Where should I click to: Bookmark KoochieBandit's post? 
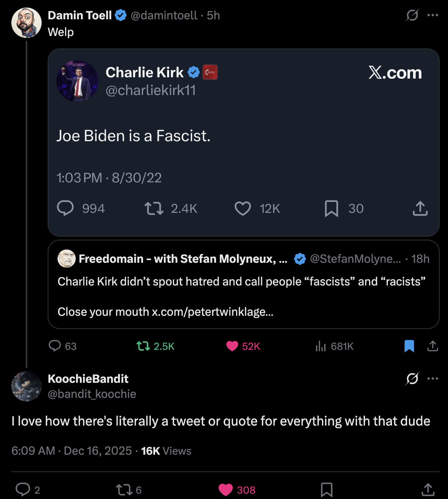[x=327, y=490]
